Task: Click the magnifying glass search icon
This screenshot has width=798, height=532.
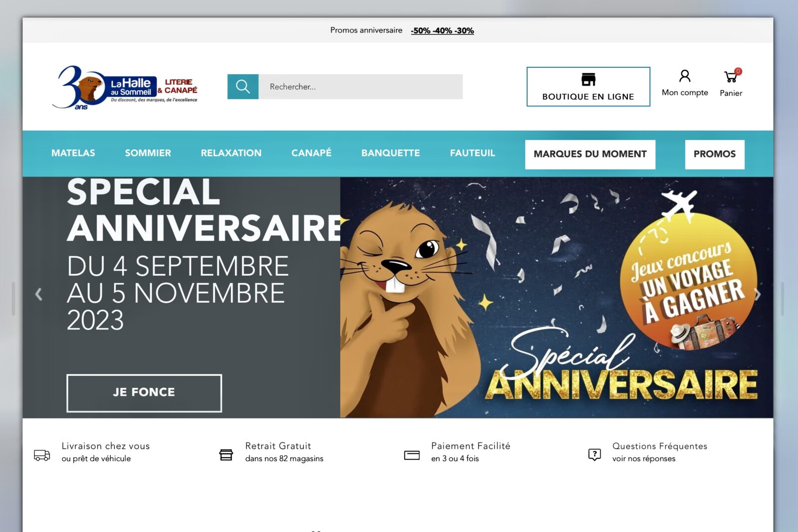Action: (x=243, y=87)
